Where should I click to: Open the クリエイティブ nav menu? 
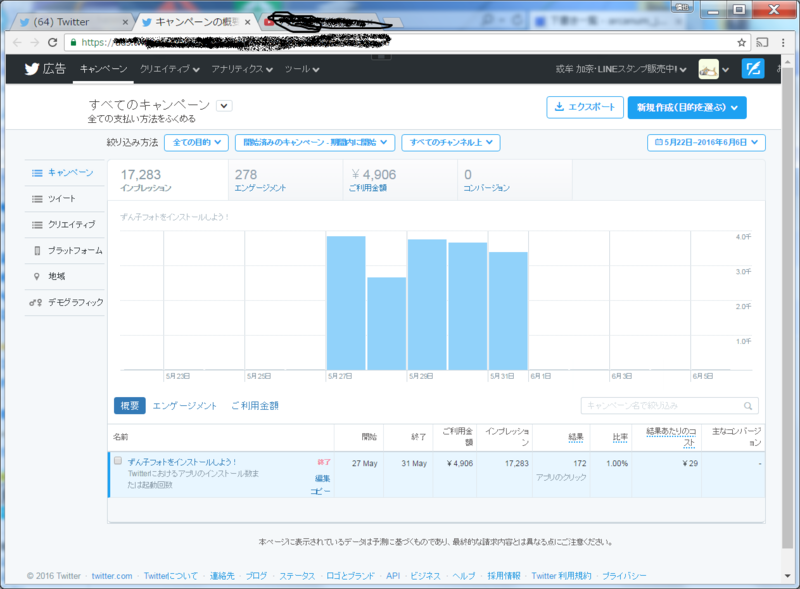point(170,69)
